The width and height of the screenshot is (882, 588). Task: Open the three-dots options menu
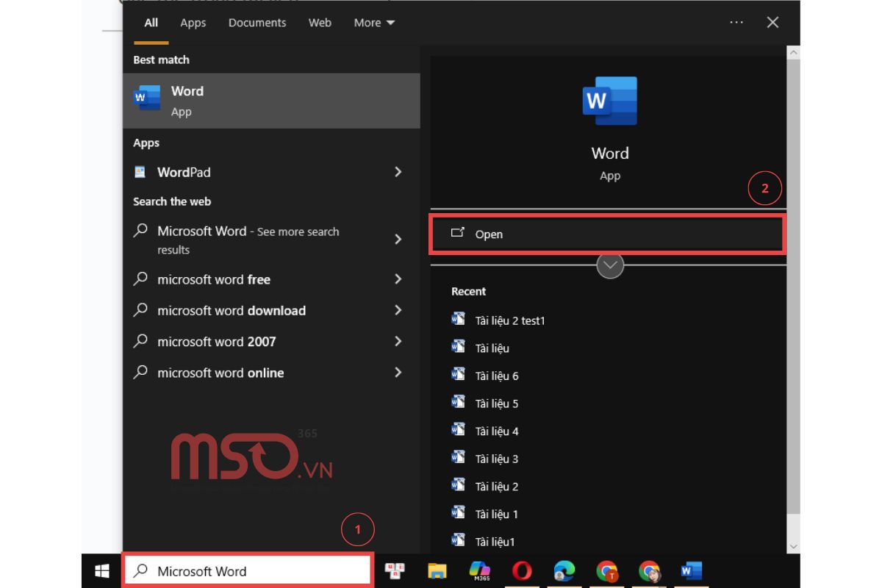736,23
